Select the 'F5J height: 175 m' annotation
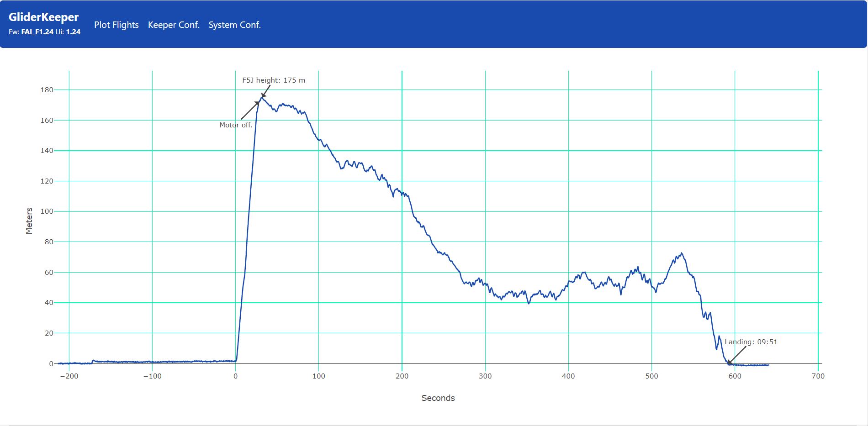The image size is (868, 426). tap(274, 80)
